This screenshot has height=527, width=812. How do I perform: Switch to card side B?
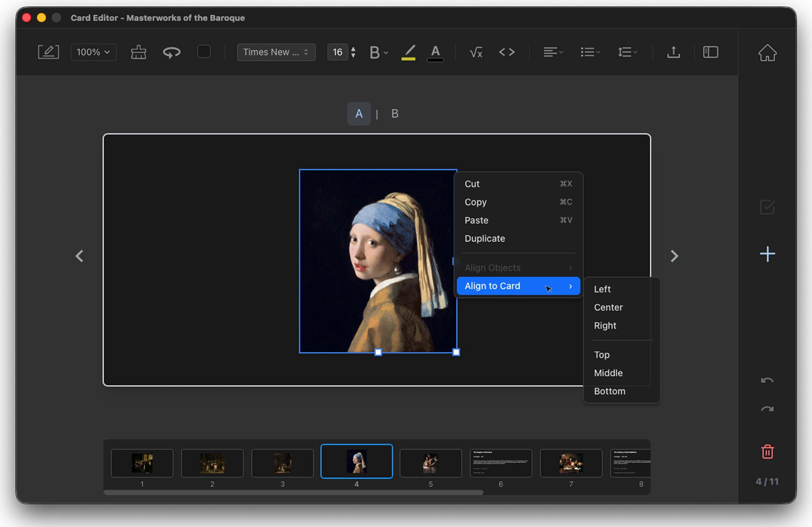coord(395,114)
